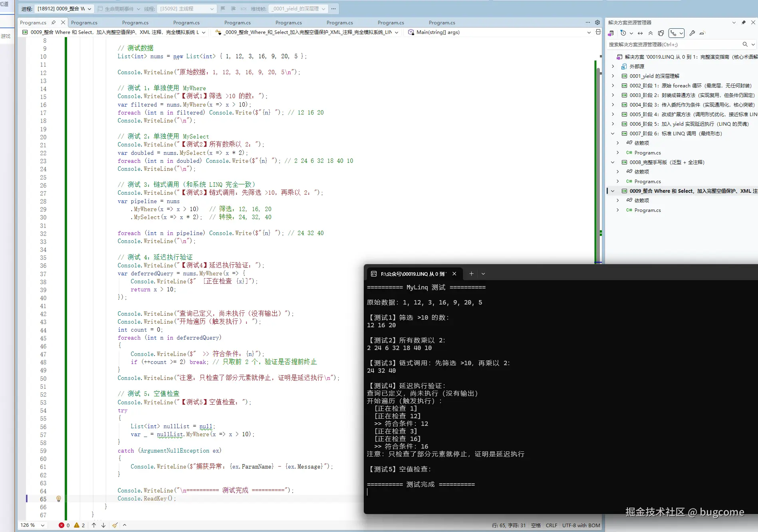This screenshot has height=532, width=758.
Task: Close the console terminal tab
Action: [454, 273]
